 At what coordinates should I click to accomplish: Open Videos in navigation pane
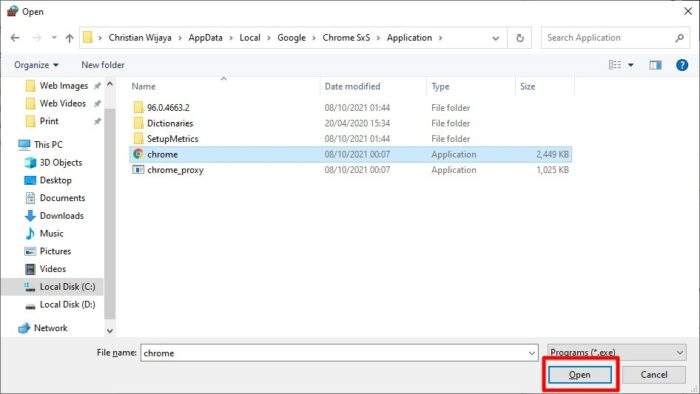tap(52, 269)
